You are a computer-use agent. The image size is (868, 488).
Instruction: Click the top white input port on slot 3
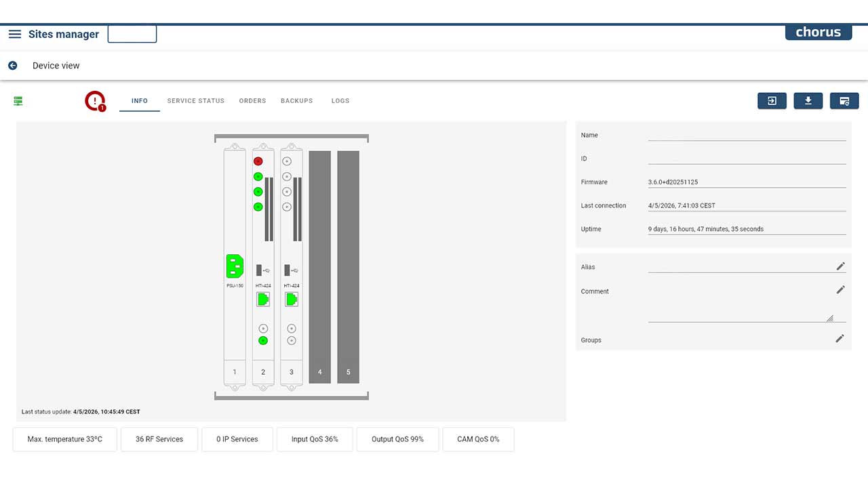click(287, 161)
